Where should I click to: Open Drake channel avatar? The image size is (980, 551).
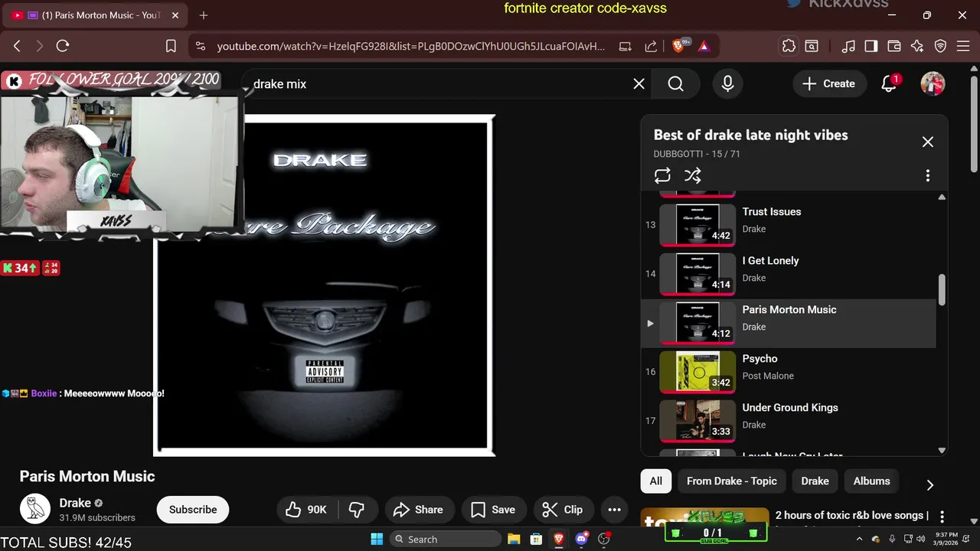(x=35, y=508)
